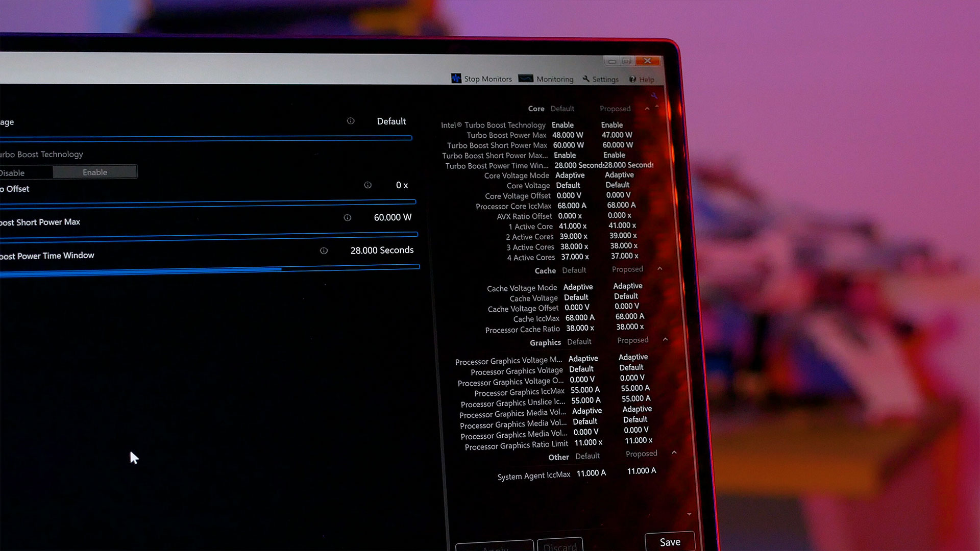Open the Monitoring graph icon
Image resolution: width=980 pixels, height=551 pixels.
526,79
